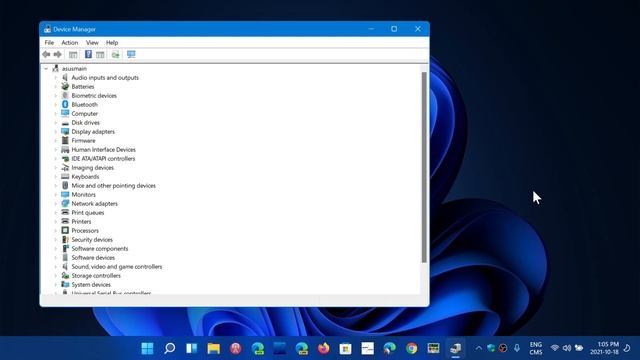Click the Firmware category icon

pyautogui.click(x=65, y=140)
